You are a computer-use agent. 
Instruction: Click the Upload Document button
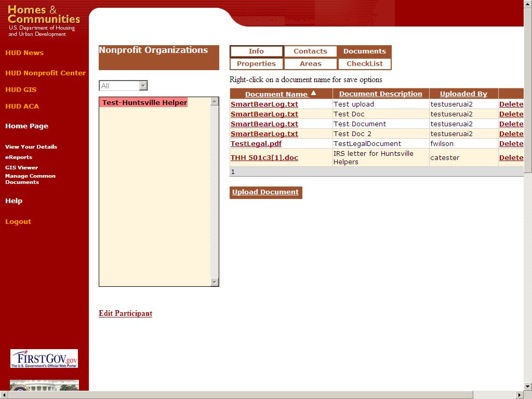(265, 192)
